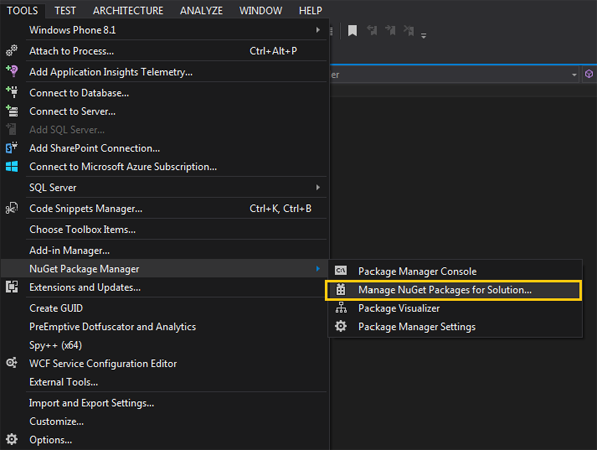Click the Package Manager Settings gear icon
This screenshot has height=450, width=597.
pyautogui.click(x=341, y=326)
